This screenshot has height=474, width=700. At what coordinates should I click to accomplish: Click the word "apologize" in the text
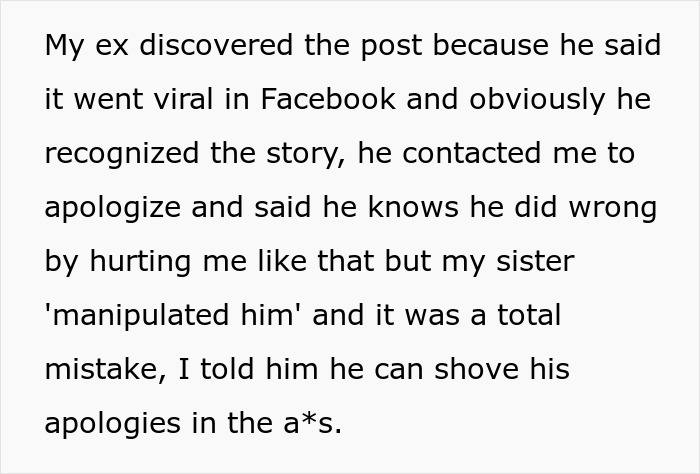pos(112,209)
